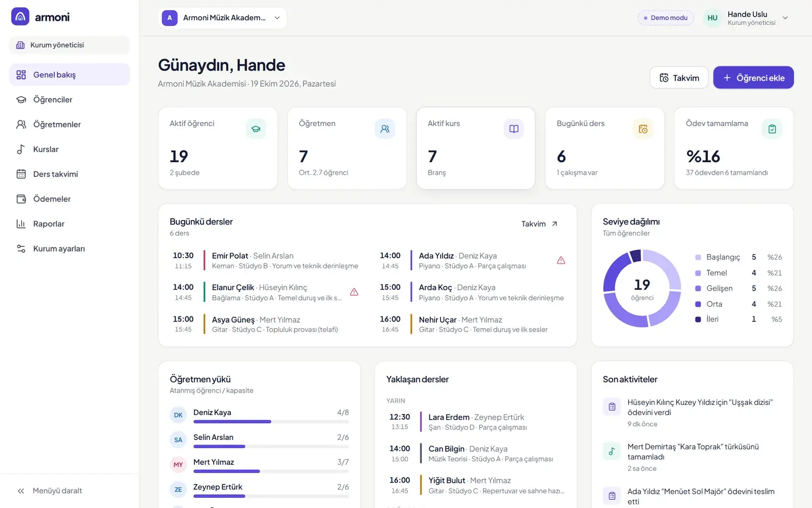Click the Ödev tamamlama clipboard icon
This screenshot has width=812, height=508.
772,129
